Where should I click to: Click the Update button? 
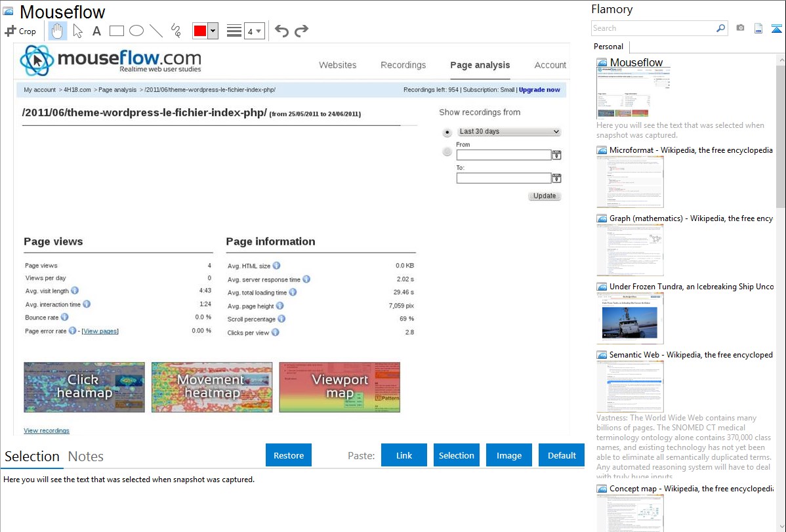(x=545, y=195)
